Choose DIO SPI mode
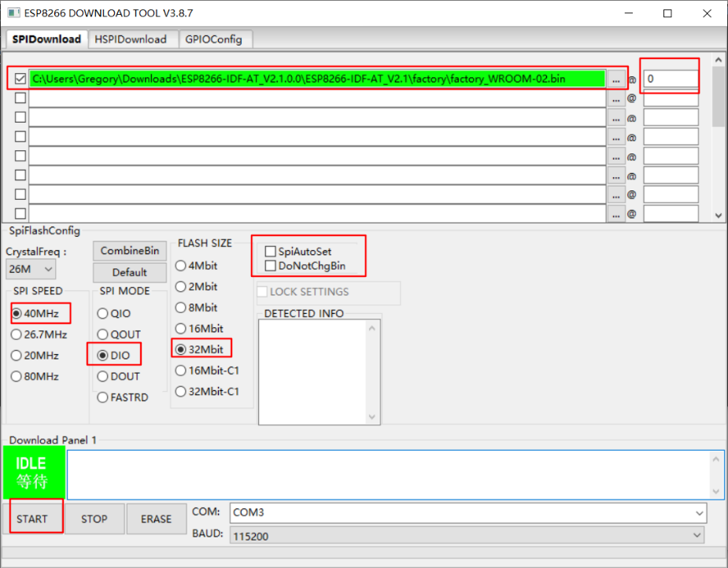 tap(114, 356)
